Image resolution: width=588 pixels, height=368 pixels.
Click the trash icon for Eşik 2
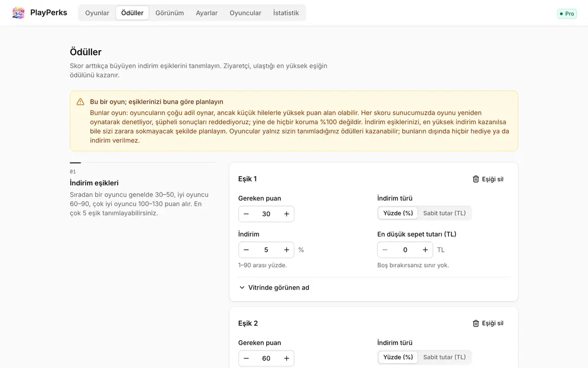(x=475, y=323)
